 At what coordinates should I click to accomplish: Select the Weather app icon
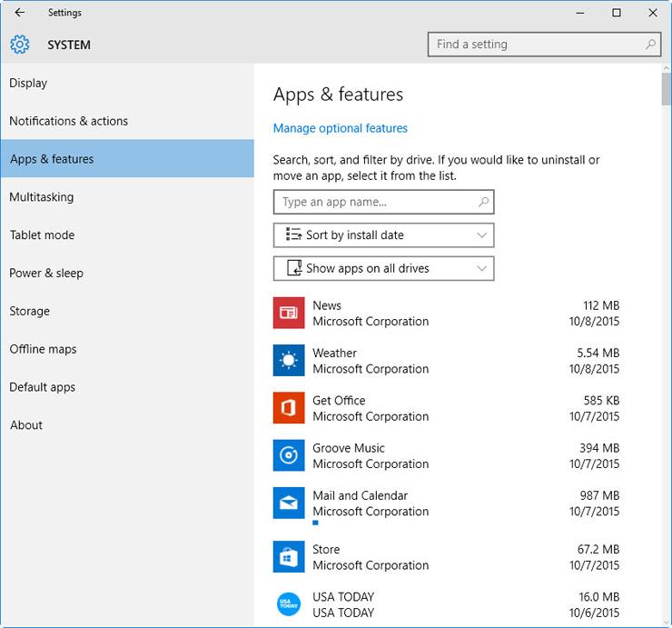[289, 361]
